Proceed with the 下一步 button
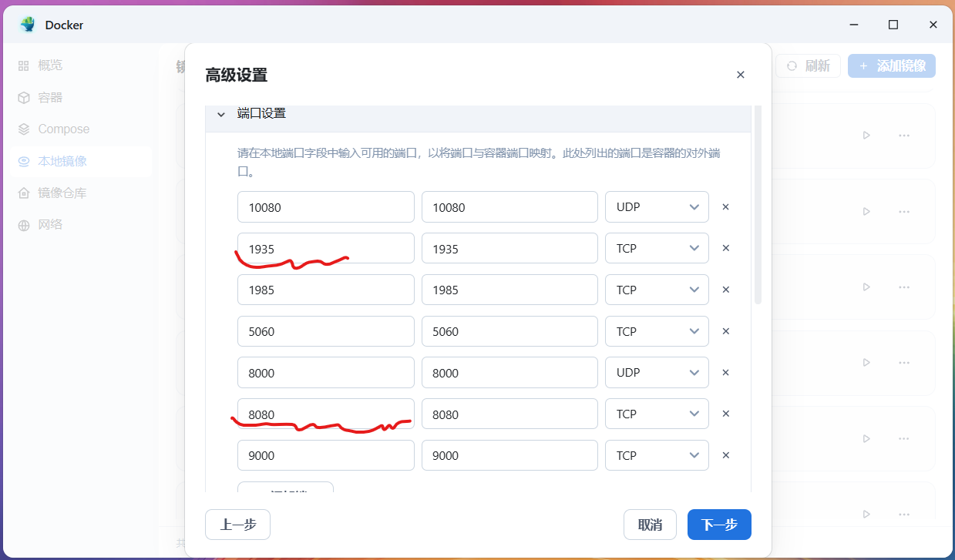Viewport: 955px width, 560px height. point(719,525)
